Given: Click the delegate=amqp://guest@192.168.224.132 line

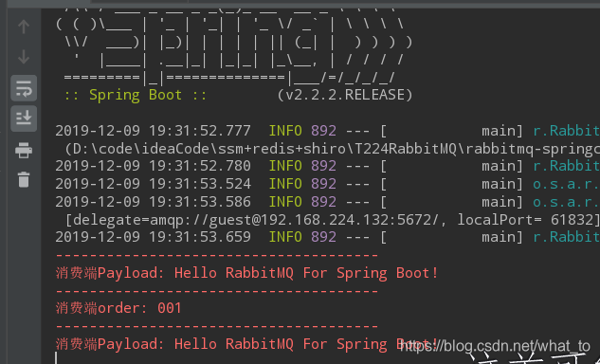Looking at the screenshot, I should click(x=332, y=220).
